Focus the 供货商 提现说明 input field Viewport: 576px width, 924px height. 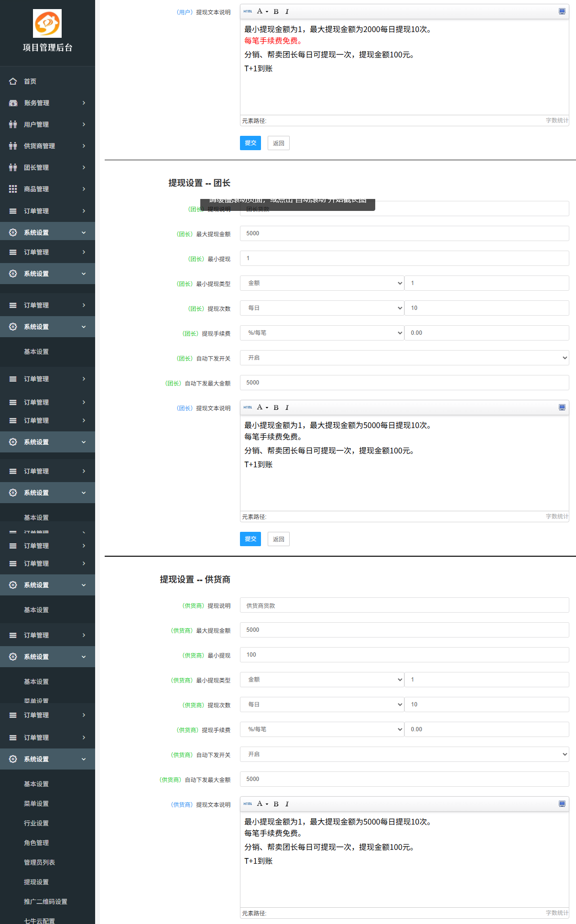(x=404, y=605)
